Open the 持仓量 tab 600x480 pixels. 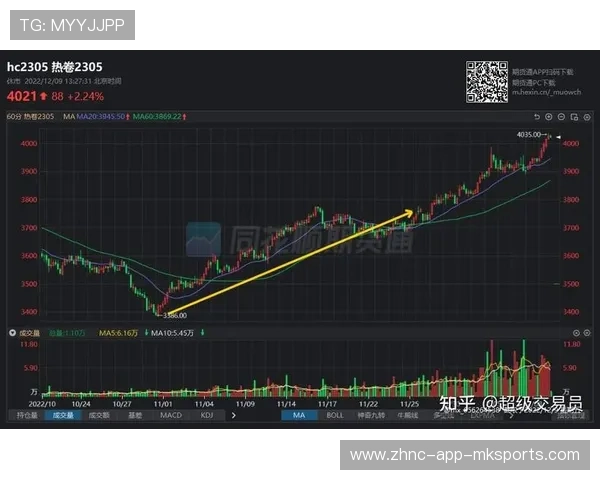coord(27,415)
